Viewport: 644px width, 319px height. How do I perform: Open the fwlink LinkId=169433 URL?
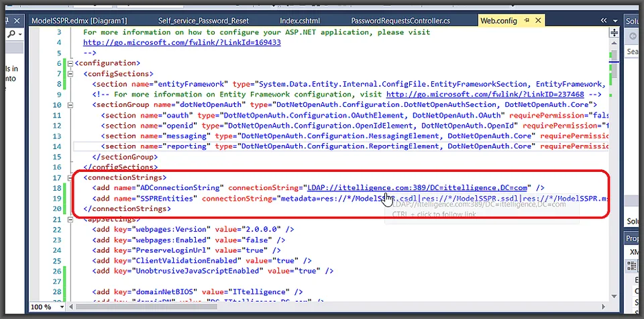[x=182, y=42]
